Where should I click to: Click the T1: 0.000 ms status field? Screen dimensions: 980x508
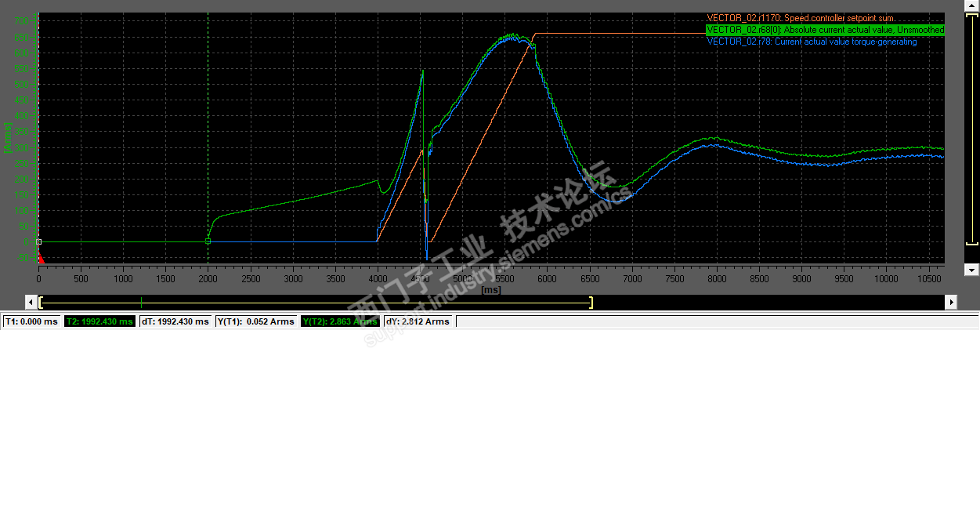[x=31, y=321]
